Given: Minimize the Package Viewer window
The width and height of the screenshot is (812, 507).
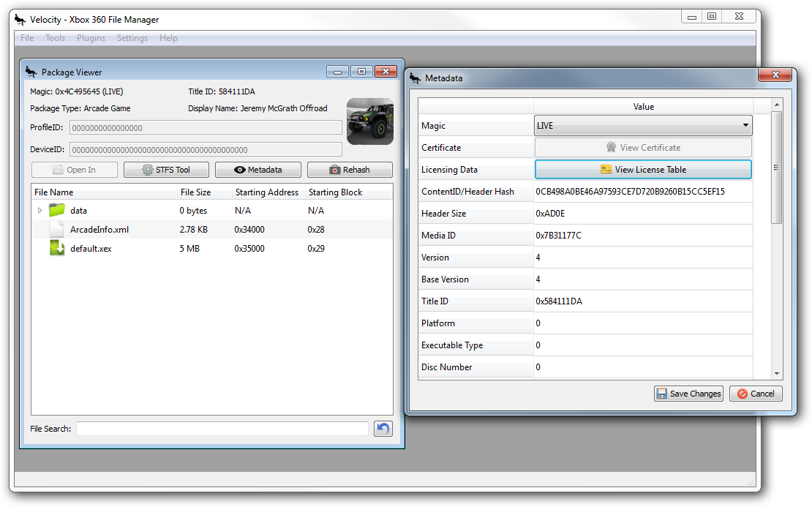Looking at the screenshot, I should click(338, 72).
